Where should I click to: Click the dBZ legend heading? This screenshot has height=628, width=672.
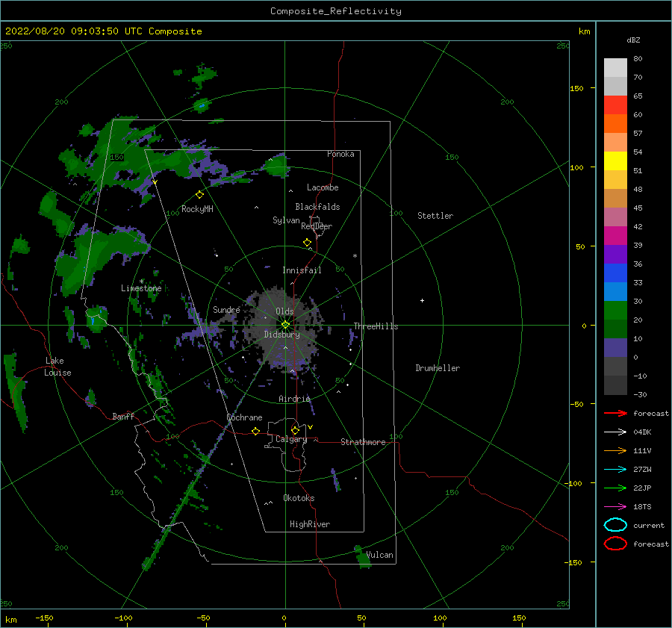point(633,40)
